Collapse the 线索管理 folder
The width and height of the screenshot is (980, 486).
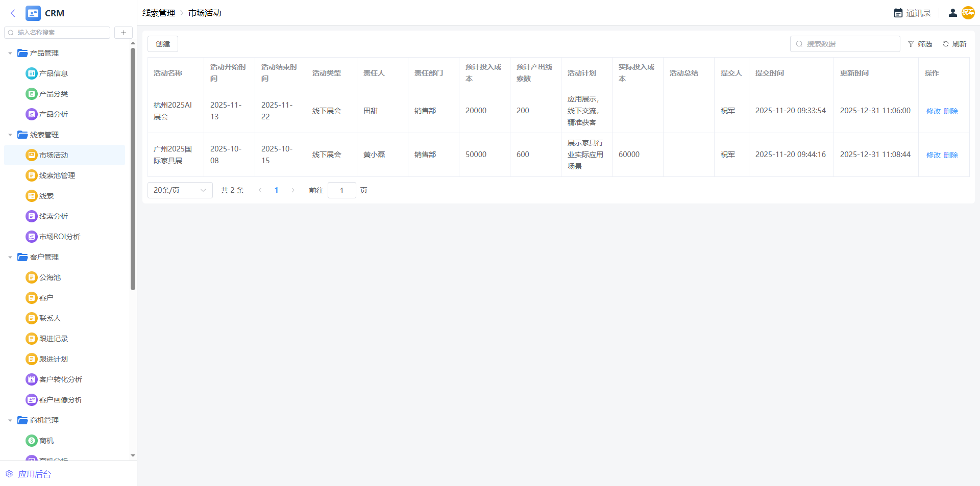pyautogui.click(x=10, y=135)
